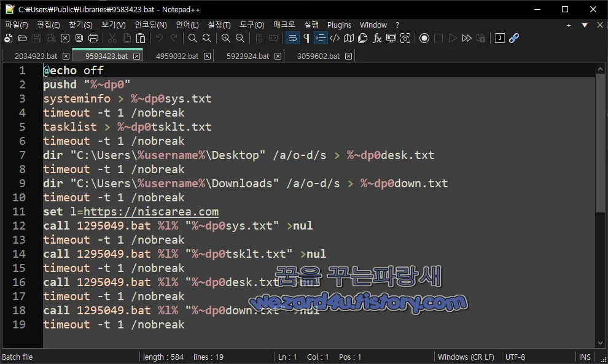The image size is (608, 364).
Task: Open the 언어(L) menu
Action: tap(187, 25)
